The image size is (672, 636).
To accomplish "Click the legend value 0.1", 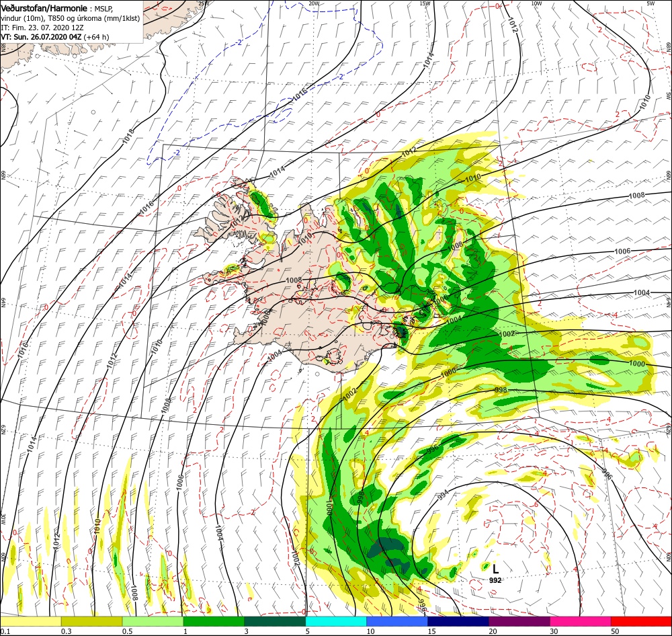I will 5,631.
